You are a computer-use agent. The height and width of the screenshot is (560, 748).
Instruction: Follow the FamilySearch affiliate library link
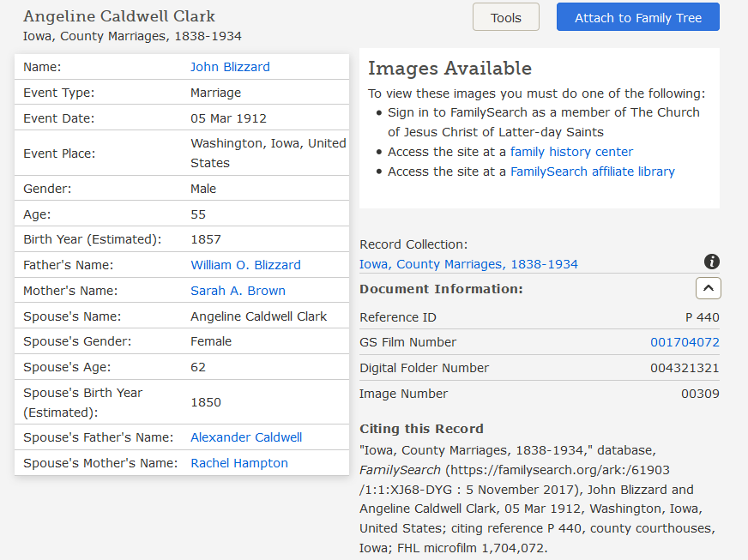592,172
